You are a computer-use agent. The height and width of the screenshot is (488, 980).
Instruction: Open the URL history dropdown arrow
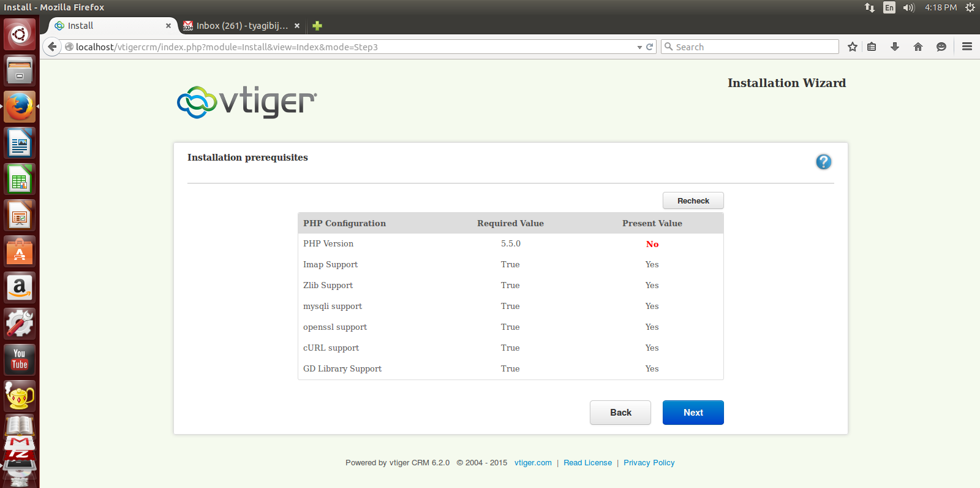pos(639,47)
